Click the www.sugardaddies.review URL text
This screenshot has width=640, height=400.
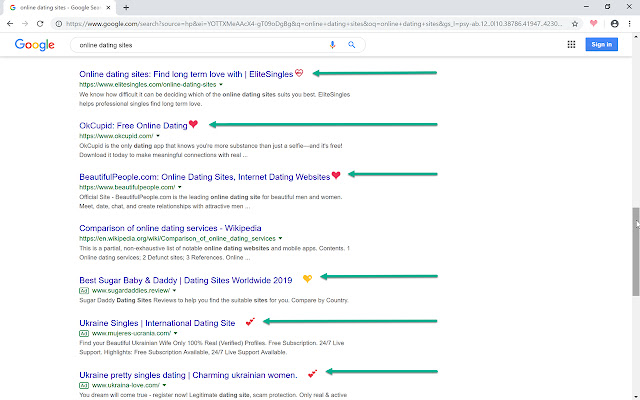pyautogui.click(x=131, y=291)
